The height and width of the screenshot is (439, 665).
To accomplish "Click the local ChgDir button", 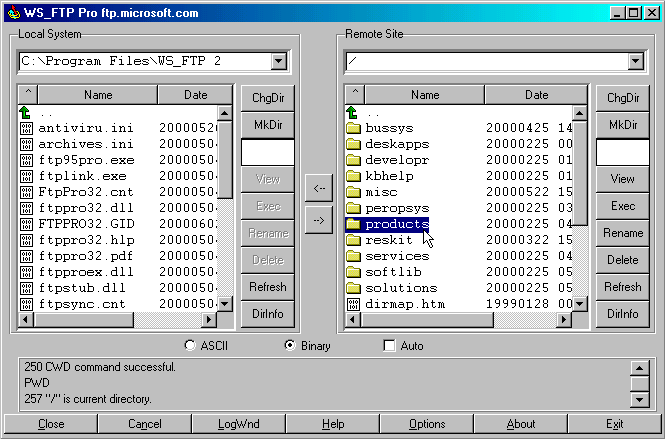I will (268, 98).
